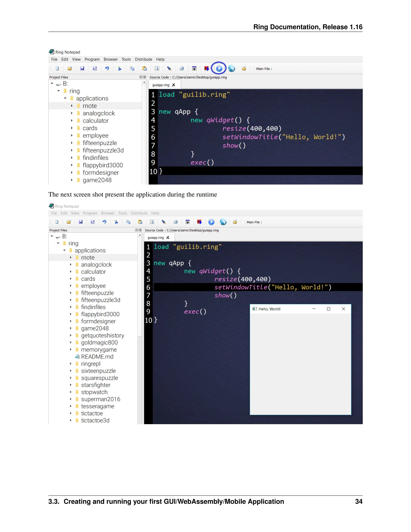The image size is (411, 532).
Task: Open README.md in the project tree
Action: point(97,357)
